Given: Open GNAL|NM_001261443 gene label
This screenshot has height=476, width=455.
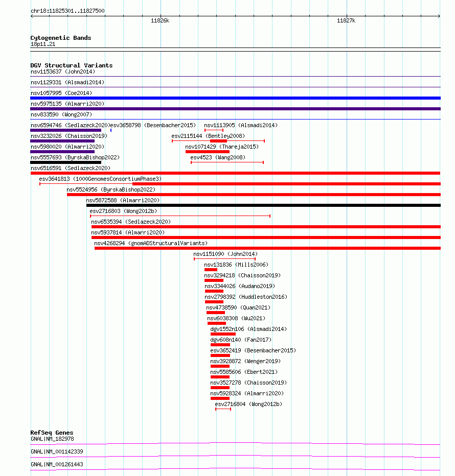Looking at the screenshot, I should pyautogui.click(x=57, y=464).
